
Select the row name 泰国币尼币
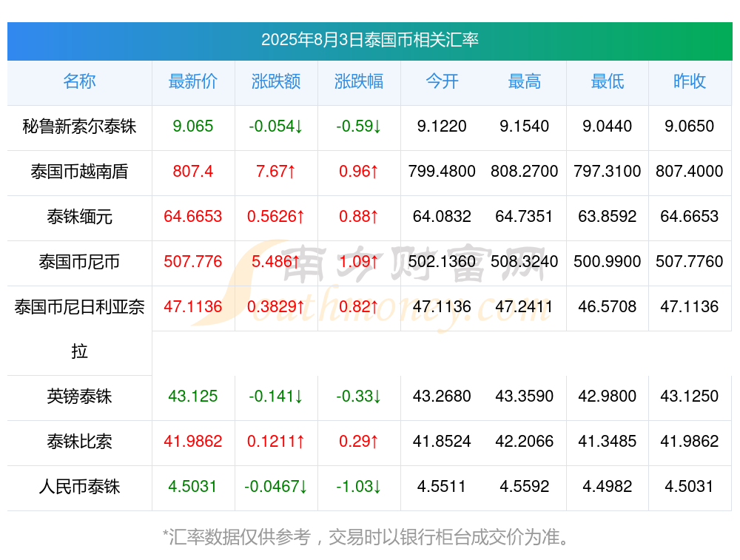(x=79, y=261)
